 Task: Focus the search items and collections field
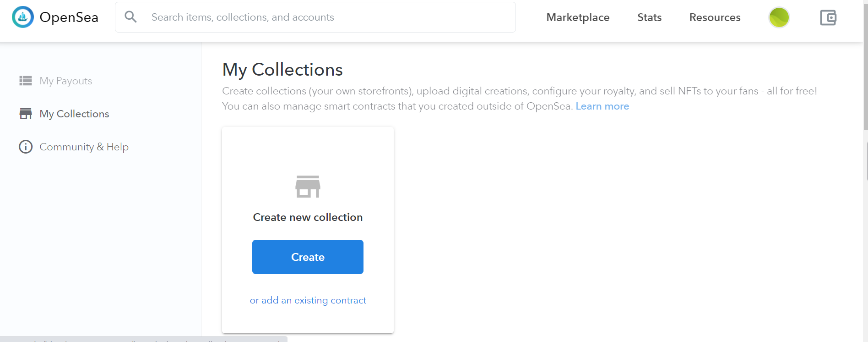(315, 17)
